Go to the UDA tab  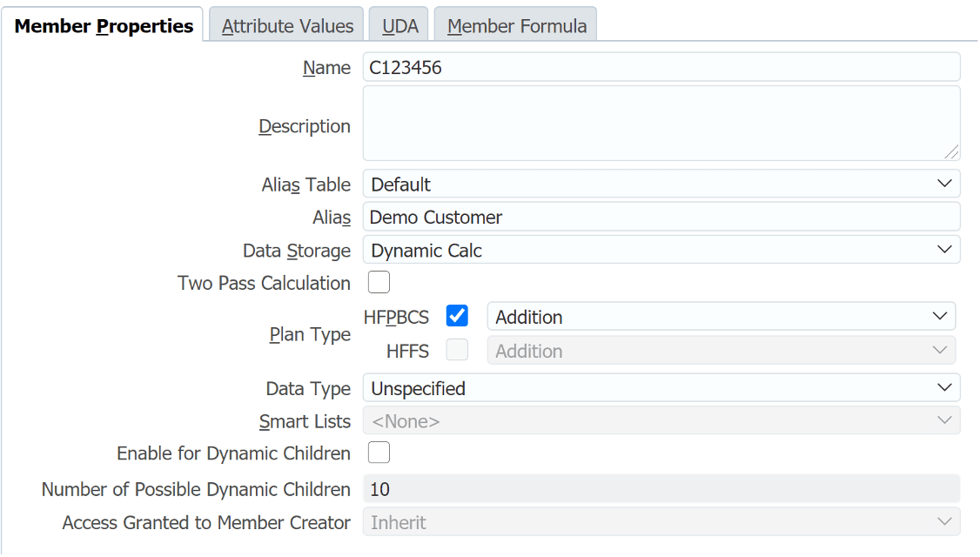click(400, 26)
